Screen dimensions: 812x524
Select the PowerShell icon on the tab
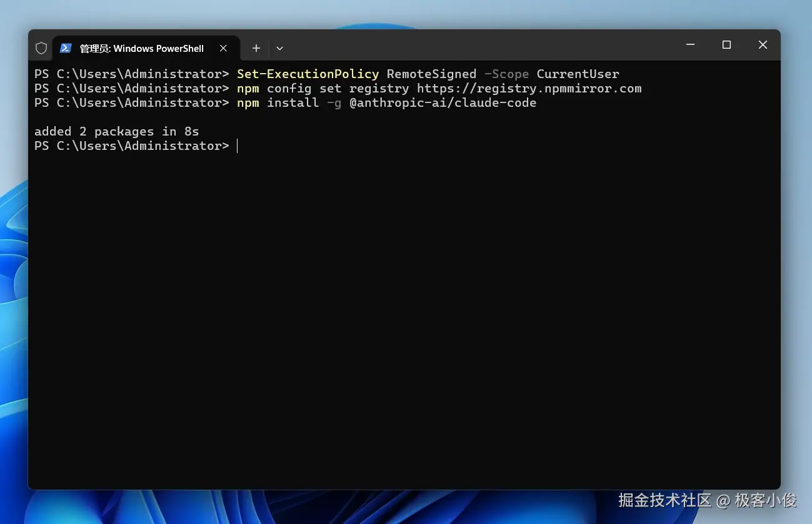(x=66, y=48)
